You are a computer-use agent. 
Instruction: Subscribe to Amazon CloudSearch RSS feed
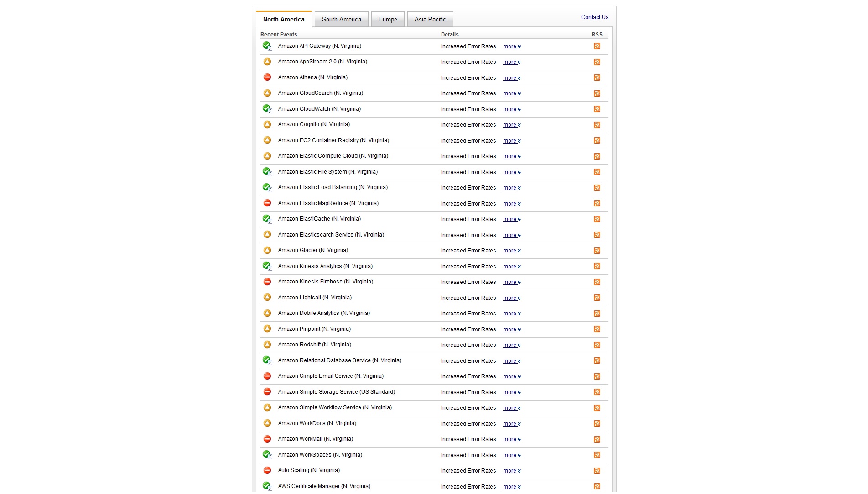(597, 93)
